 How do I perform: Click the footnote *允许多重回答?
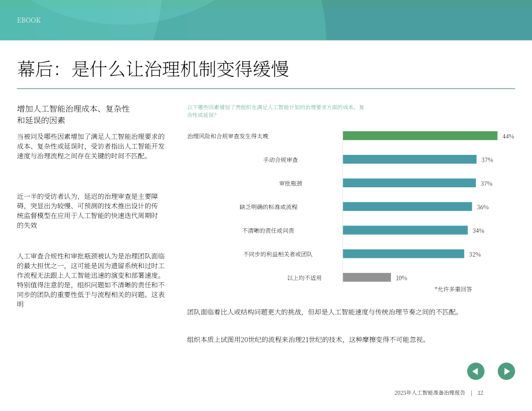coord(453,289)
